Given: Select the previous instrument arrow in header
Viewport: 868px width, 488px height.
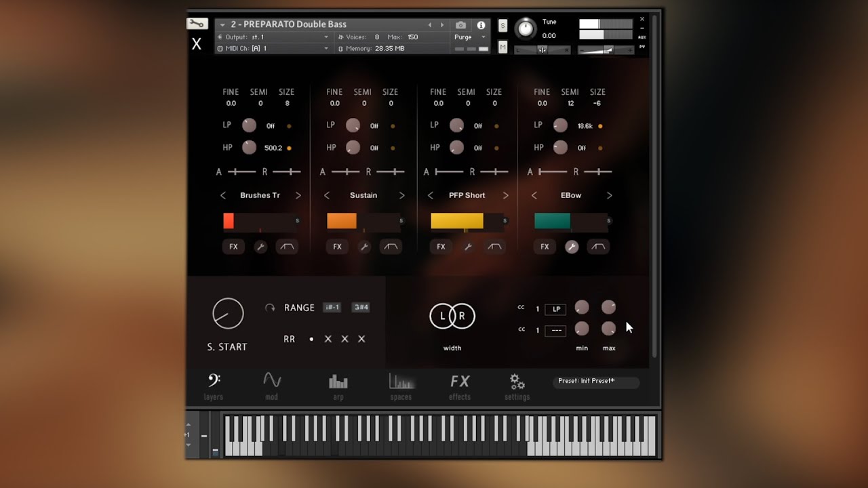Looking at the screenshot, I should [429, 25].
